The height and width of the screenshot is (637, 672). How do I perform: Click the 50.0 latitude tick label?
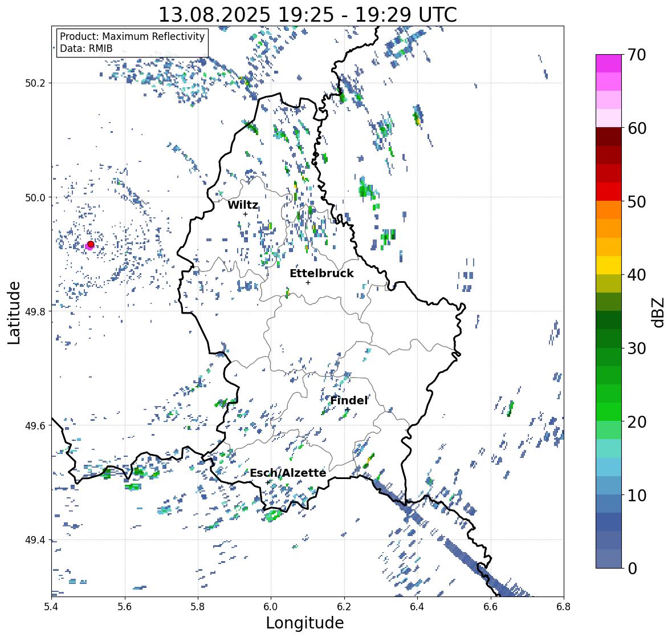pyautogui.click(x=35, y=198)
